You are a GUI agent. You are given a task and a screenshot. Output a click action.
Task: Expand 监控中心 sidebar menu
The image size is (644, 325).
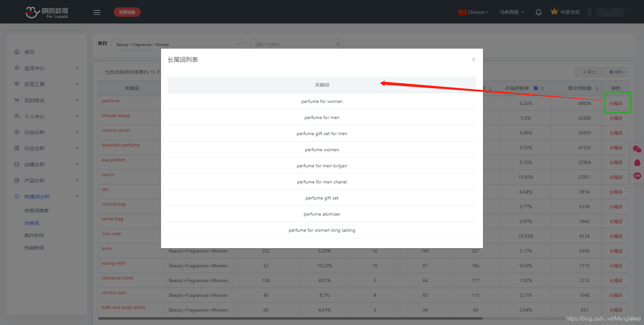(47, 68)
